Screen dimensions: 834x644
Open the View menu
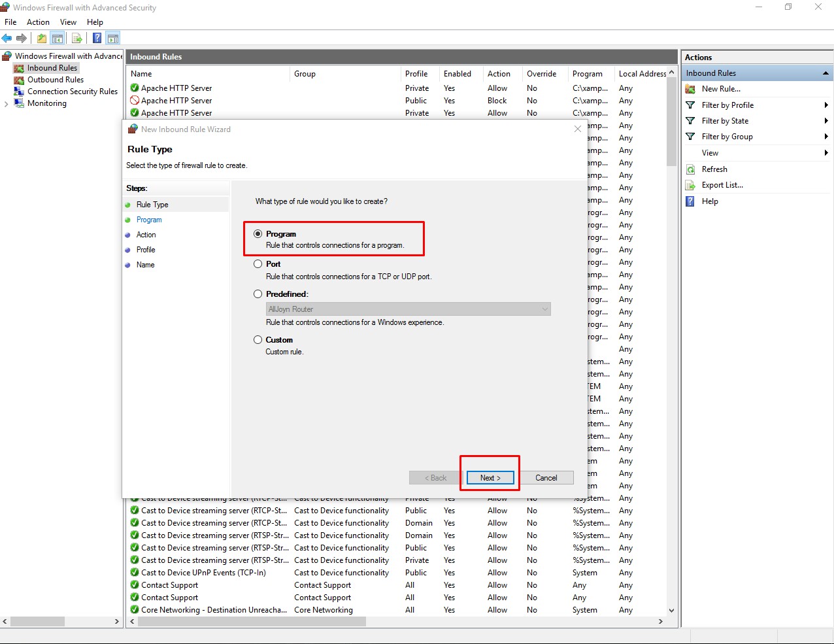point(68,22)
